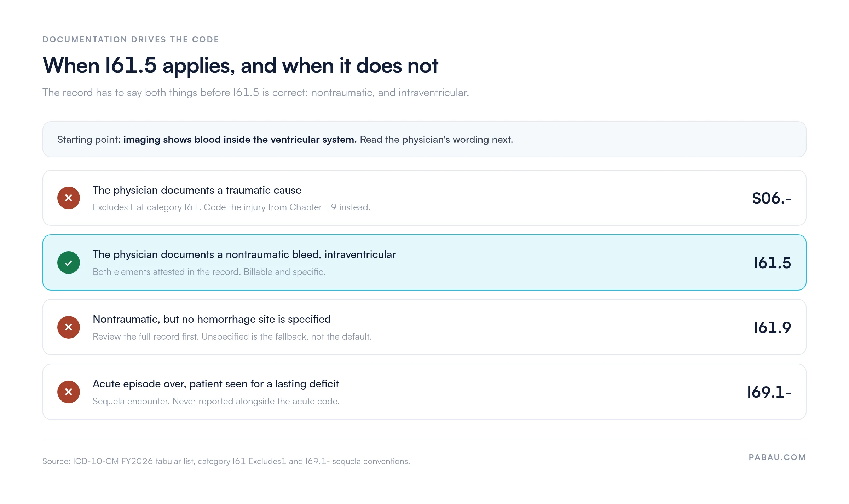Screen dimensions: 849x504
Task: Select the I61.5 code in highlighted row
Action: tap(772, 263)
